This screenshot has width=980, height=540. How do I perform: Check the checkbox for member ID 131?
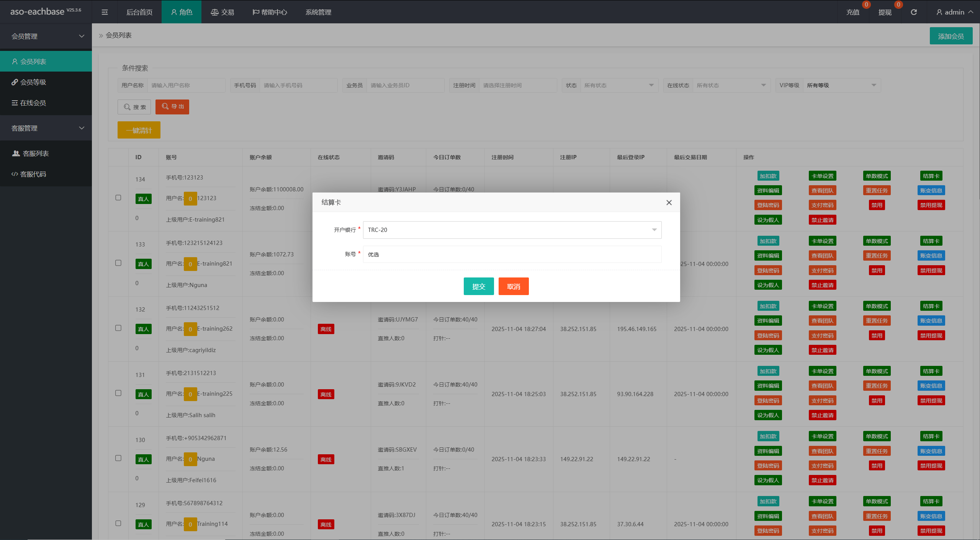[x=118, y=393]
